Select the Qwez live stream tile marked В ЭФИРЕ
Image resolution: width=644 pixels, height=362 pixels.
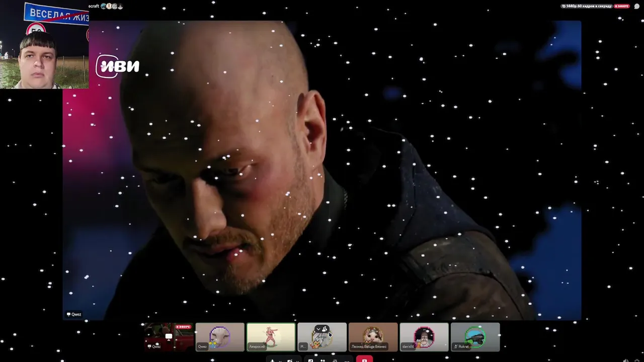coord(169,337)
